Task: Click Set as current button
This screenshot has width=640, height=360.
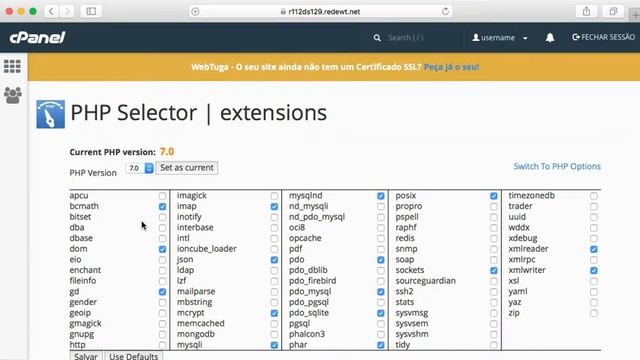Action: click(187, 168)
